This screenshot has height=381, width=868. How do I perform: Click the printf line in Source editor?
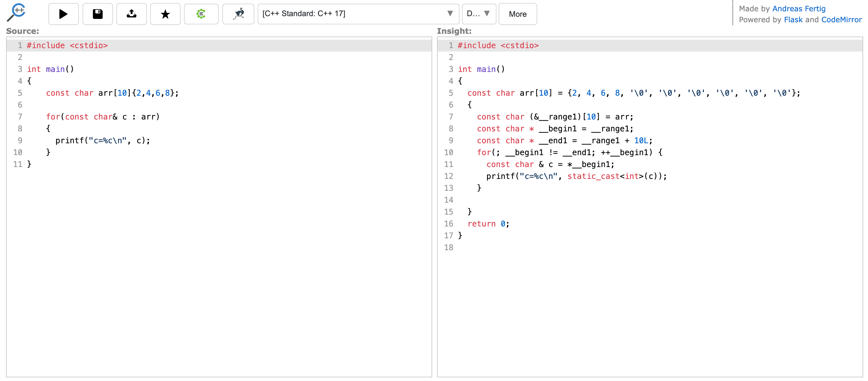click(102, 141)
